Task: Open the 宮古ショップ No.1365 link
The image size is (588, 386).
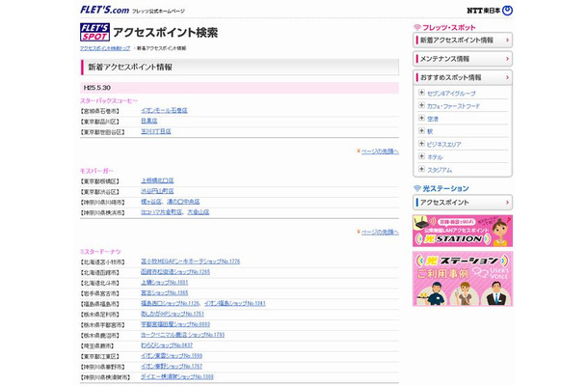Action: pos(164,293)
